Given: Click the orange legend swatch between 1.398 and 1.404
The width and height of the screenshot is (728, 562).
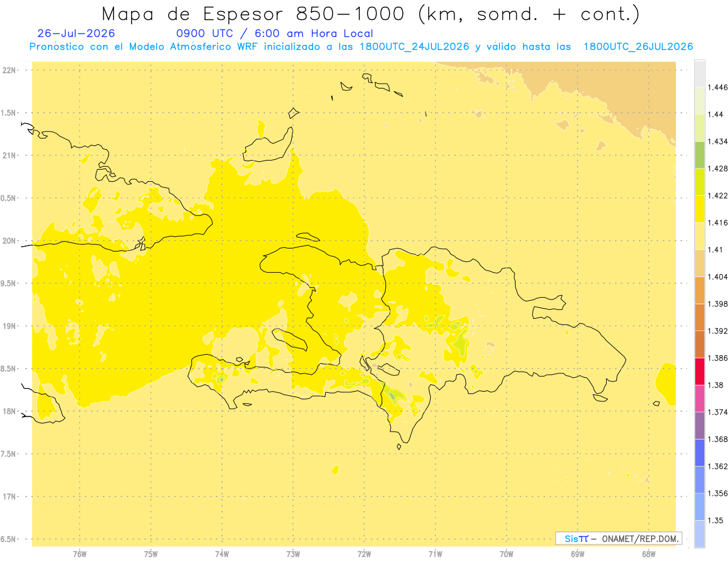Looking at the screenshot, I should coord(699,290).
